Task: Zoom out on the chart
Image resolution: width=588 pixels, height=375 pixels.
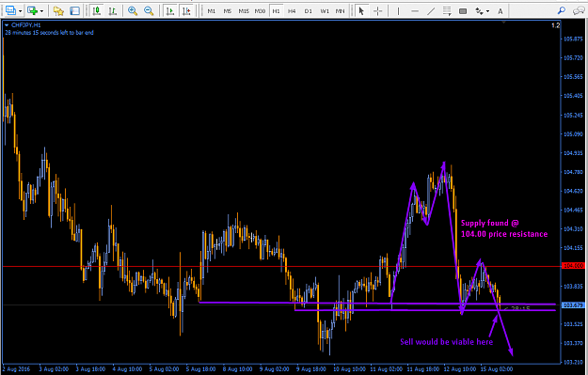Action: (149, 11)
